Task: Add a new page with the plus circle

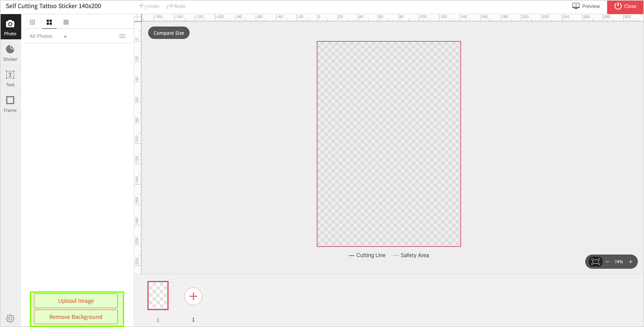Action: click(x=193, y=296)
